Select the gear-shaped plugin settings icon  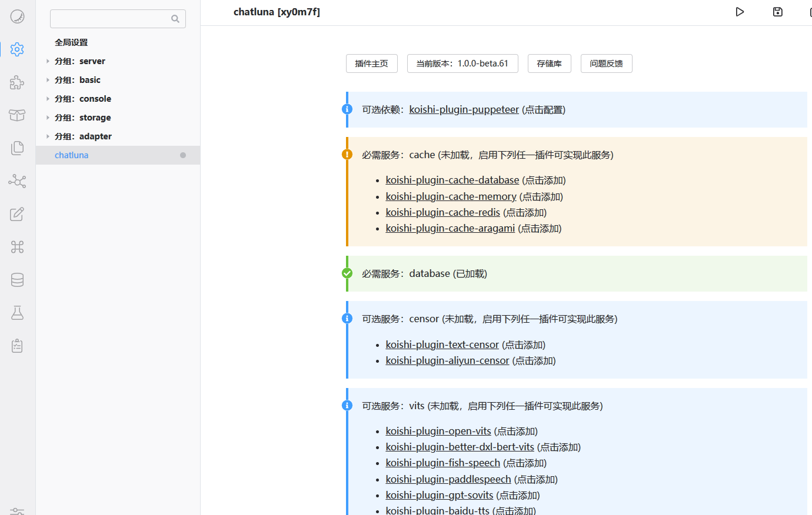[x=16, y=49]
